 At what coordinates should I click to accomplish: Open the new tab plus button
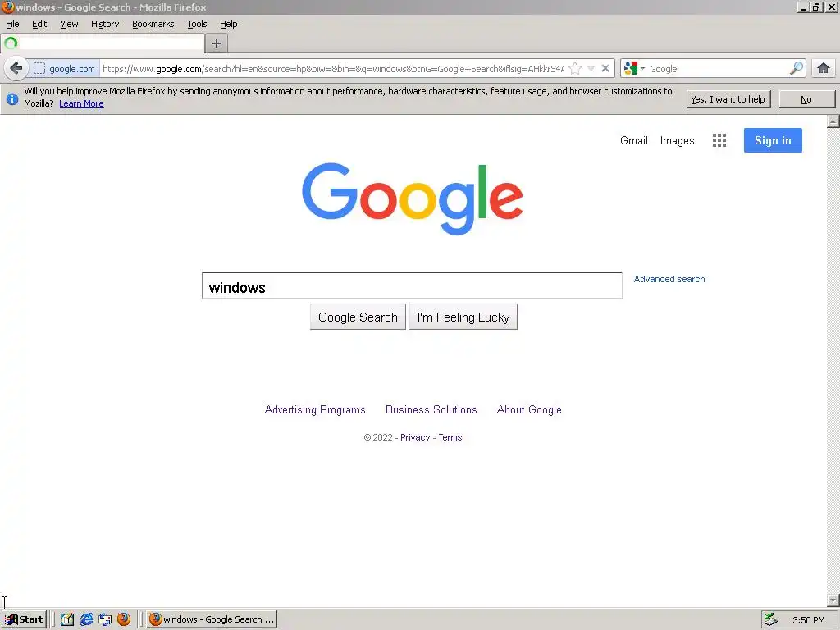217,44
